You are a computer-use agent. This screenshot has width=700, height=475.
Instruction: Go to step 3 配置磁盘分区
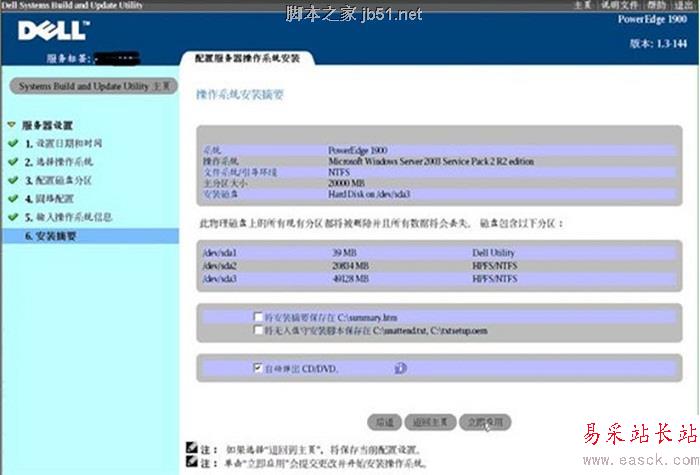[x=58, y=180]
